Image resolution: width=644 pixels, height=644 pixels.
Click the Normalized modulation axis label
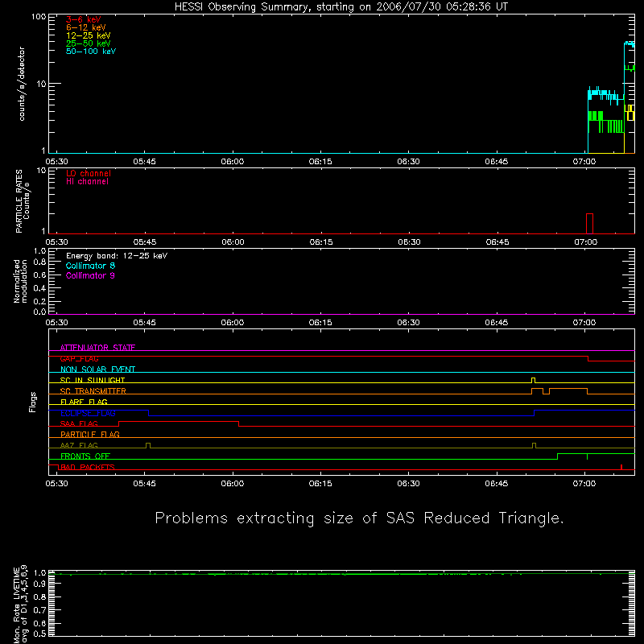[20, 281]
